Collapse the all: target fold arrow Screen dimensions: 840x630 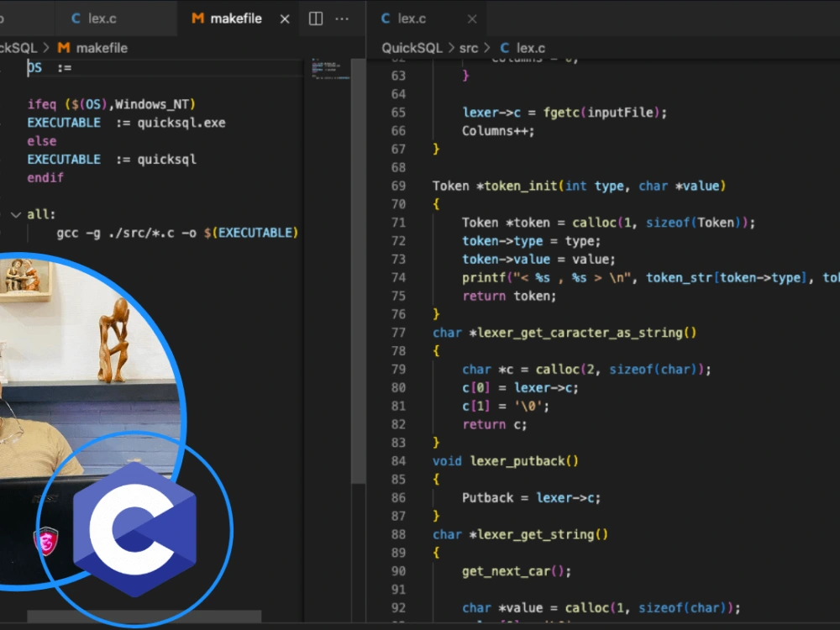click(15, 214)
